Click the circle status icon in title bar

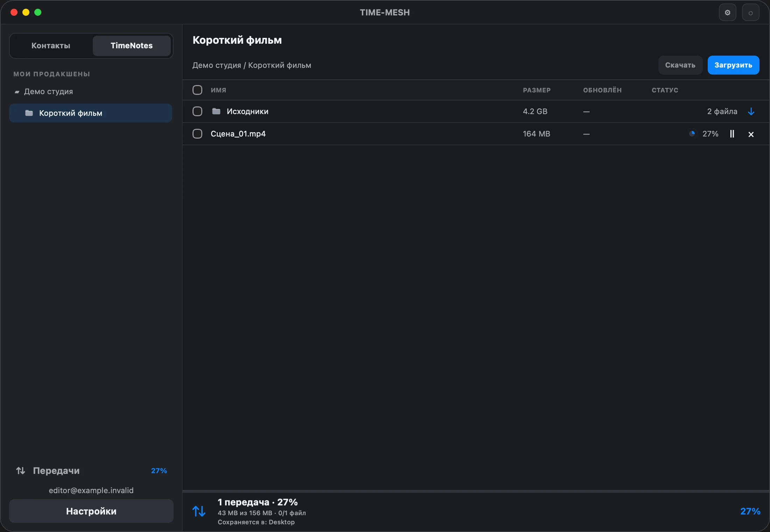click(x=750, y=13)
